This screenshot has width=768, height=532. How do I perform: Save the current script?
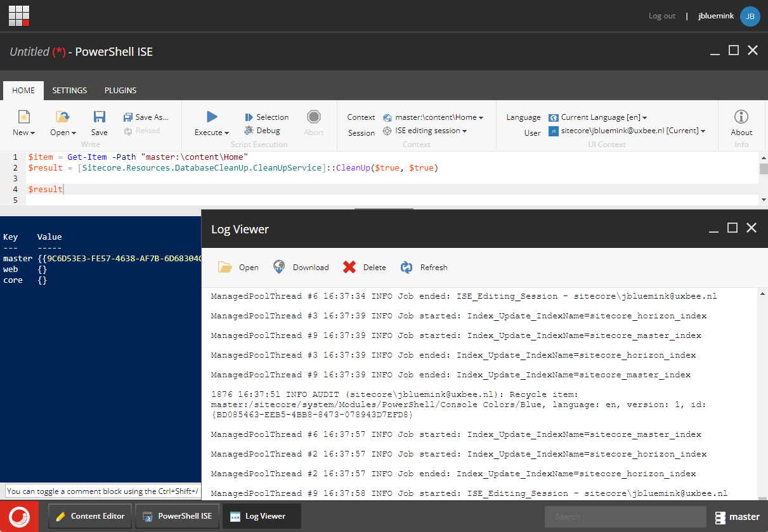click(98, 122)
